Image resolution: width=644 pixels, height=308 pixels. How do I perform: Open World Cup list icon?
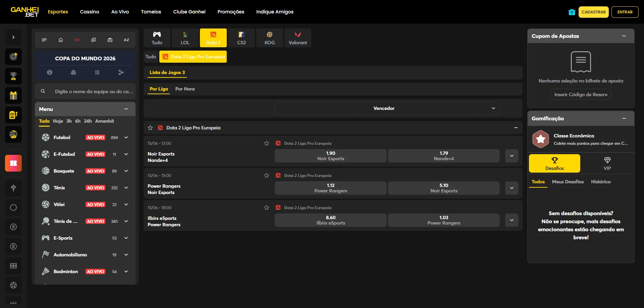tap(97, 72)
